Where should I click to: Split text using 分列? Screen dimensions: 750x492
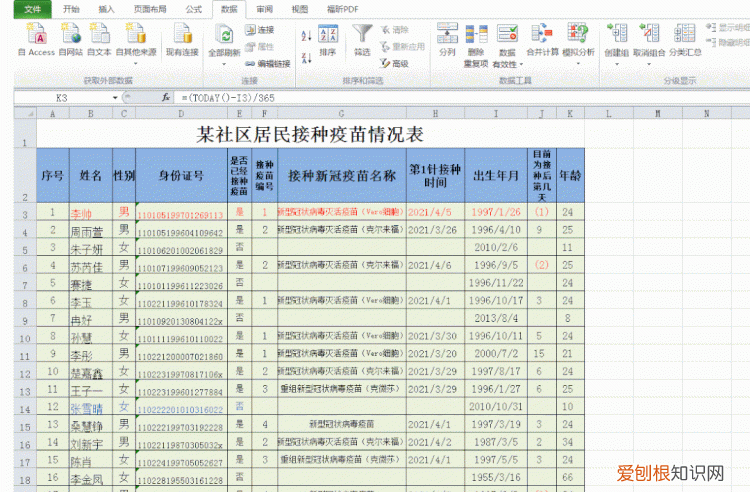click(447, 40)
